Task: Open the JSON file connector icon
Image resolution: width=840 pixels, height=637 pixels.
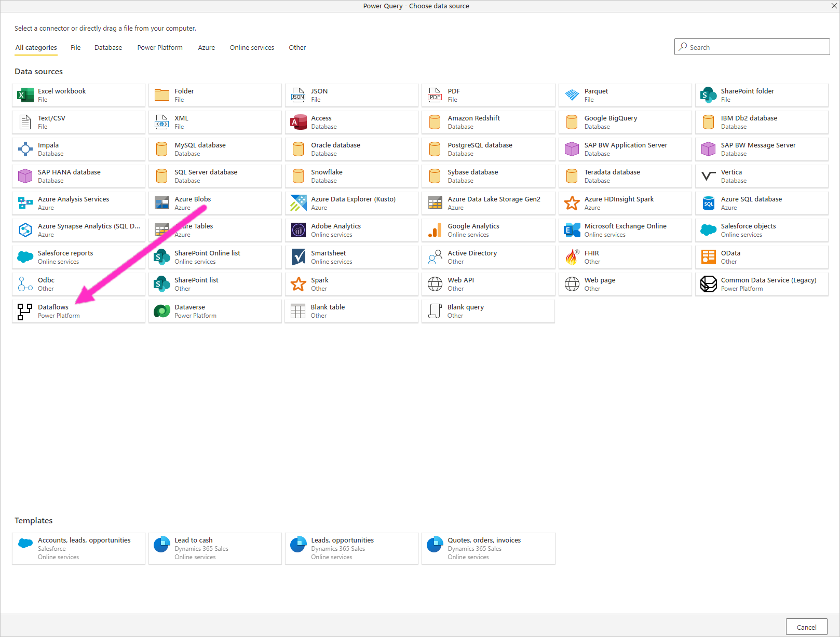Action: pyautogui.click(x=299, y=95)
